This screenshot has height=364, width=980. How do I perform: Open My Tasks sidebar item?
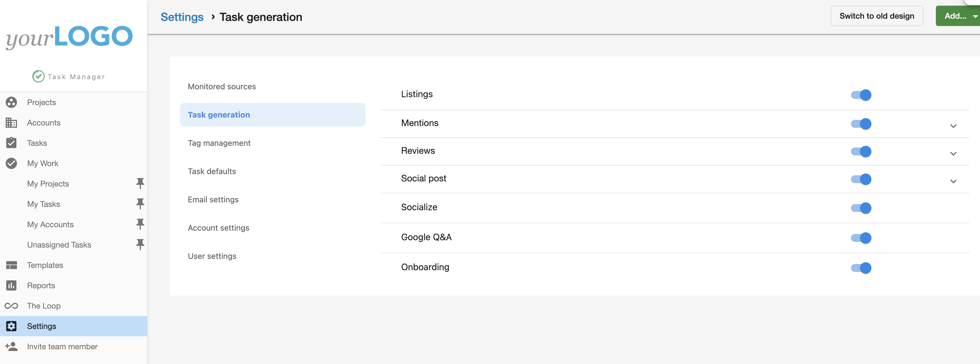tap(43, 204)
